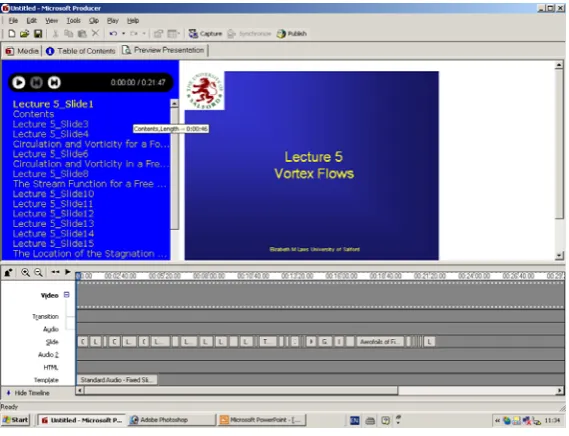
Task: Select Lecture 5_Slide3 entry
Action: [50, 124]
